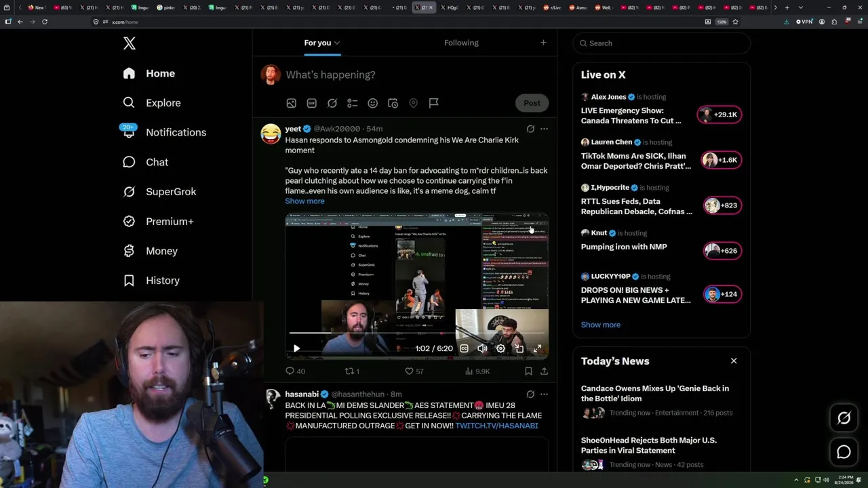The height and width of the screenshot is (488, 868).
Task: Open the floating chat messages button
Action: point(844,452)
